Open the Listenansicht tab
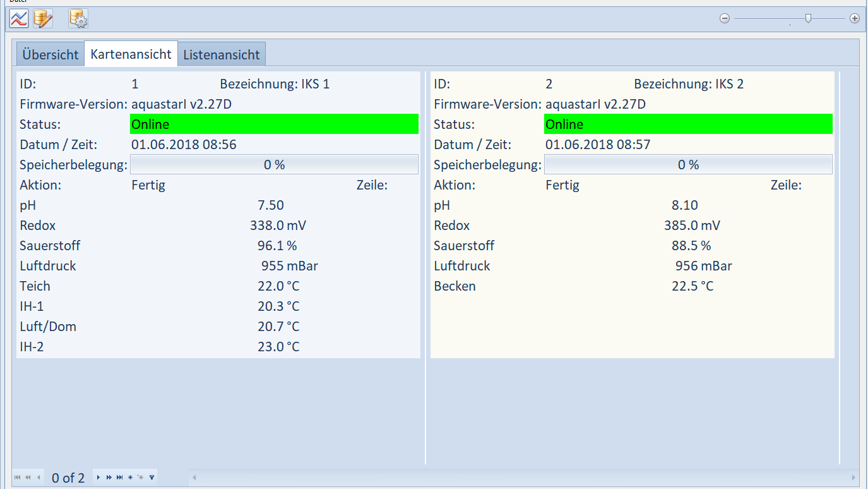This screenshot has height=489, width=868. [x=222, y=54]
